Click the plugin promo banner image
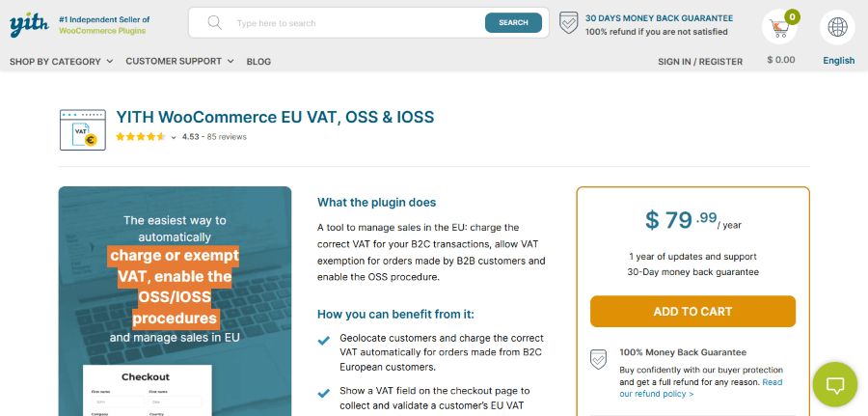The width and height of the screenshot is (868, 416). pos(175,301)
